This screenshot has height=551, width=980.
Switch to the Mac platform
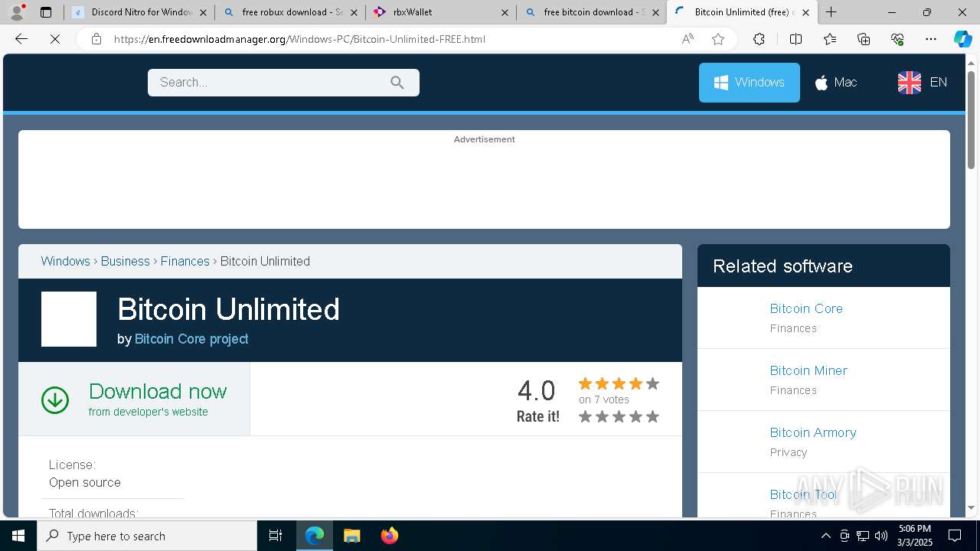pos(835,83)
